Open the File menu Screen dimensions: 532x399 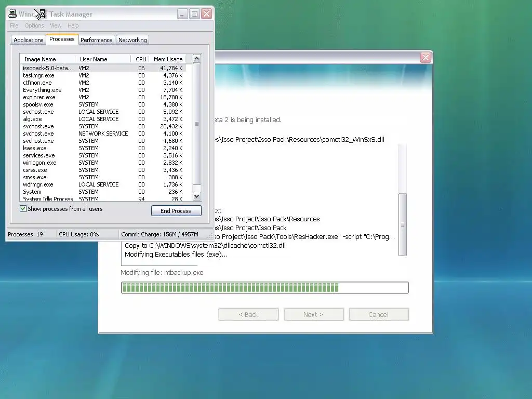(x=14, y=25)
